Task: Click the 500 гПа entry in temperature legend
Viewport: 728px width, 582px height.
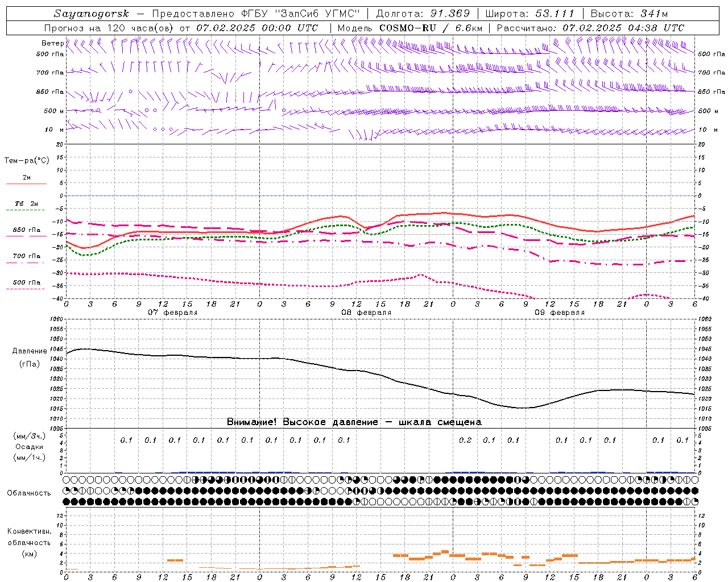Action: (27, 282)
